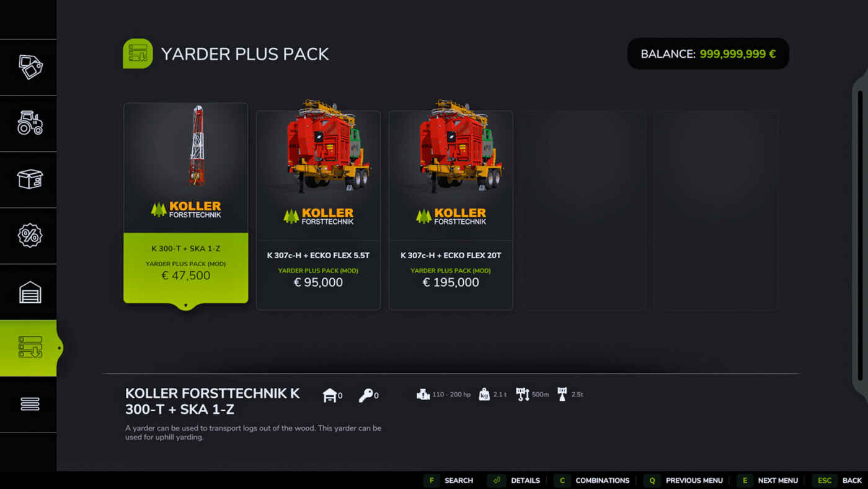Image resolution: width=868 pixels, height=489 pixels.
Task: Click ESC BACK to leave shop
Action: tap(837, 480)
